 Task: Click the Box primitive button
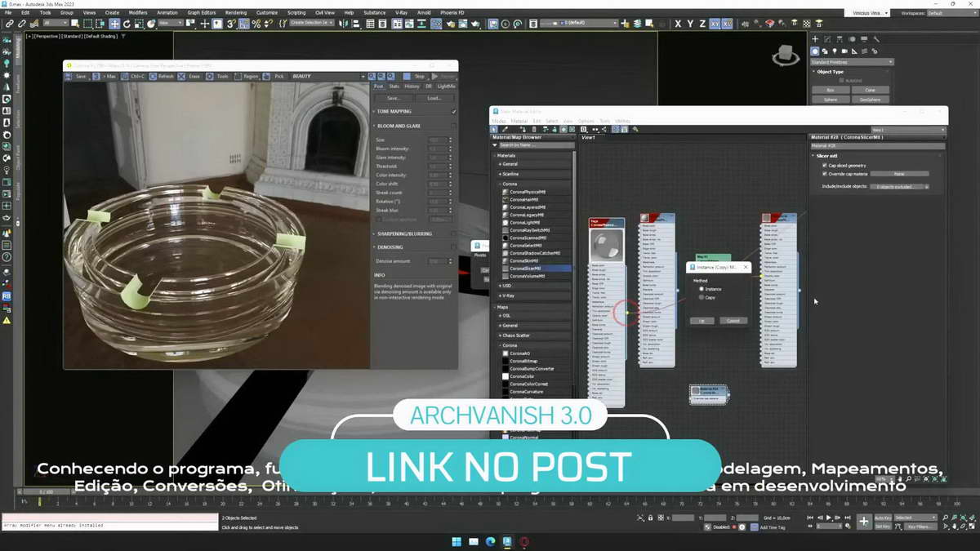click(831, 90)
